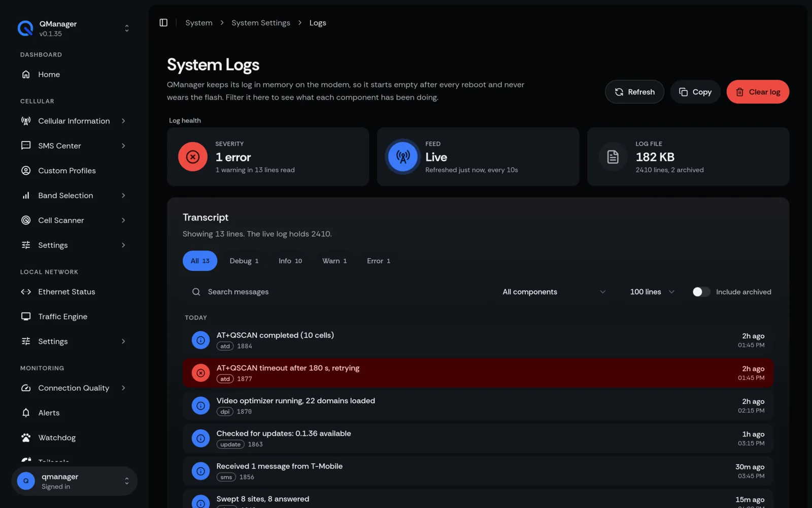Click the Traffic Engine monitor icon
This screenshot has height=508, width=812.
point(26,316)
